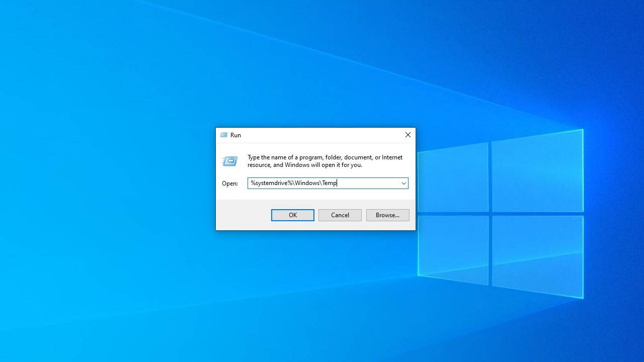Open the Browse... file picker
This screenshot has height=362, width=644.
point(387,215)
